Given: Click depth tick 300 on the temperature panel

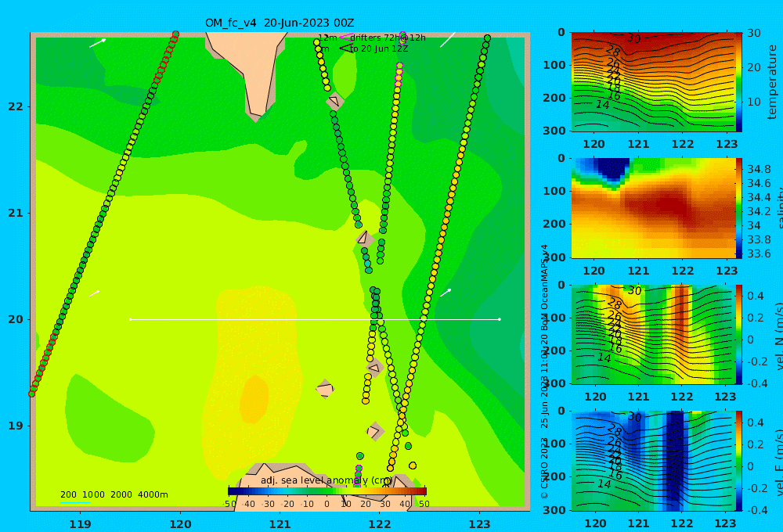Looking at the screenshot, I should tap(554, 131).
